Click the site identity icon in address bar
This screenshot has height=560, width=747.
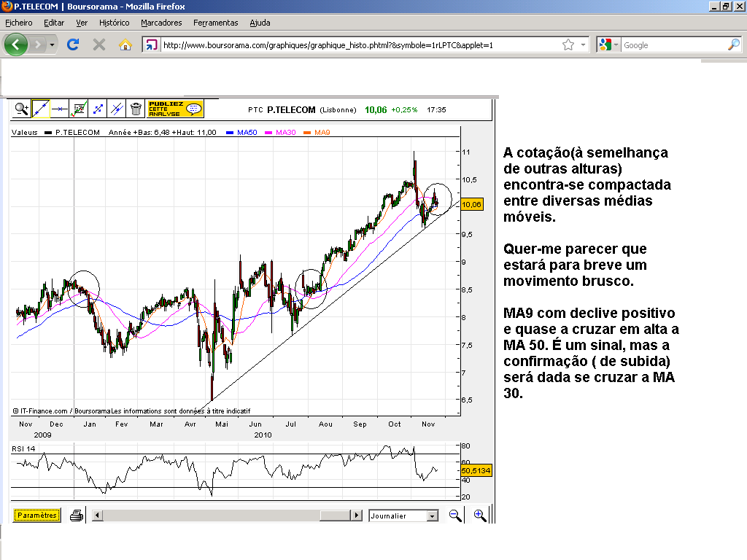pyautogui.click(x=151, y=44)
